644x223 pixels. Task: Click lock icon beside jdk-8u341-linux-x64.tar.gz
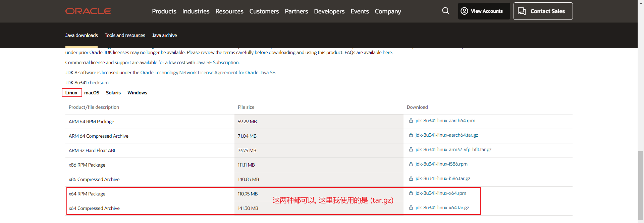[x=411, y=208]
